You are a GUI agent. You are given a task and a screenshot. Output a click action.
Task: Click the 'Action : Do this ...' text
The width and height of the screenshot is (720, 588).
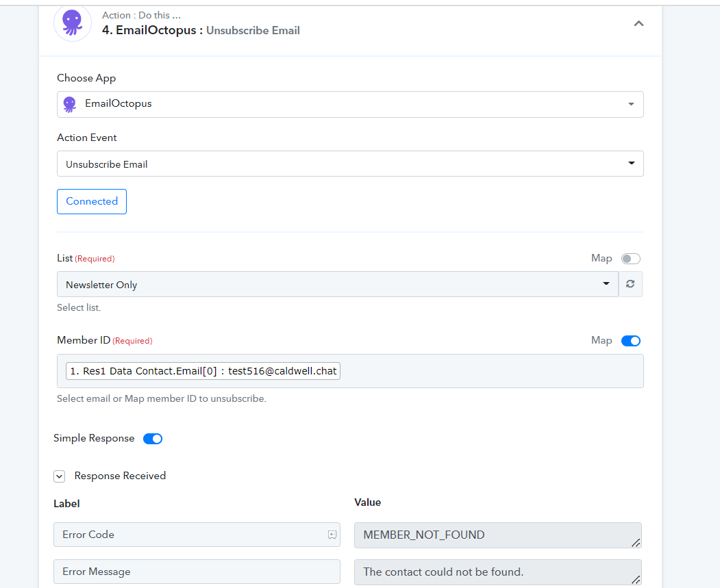(x=141, y=15)
